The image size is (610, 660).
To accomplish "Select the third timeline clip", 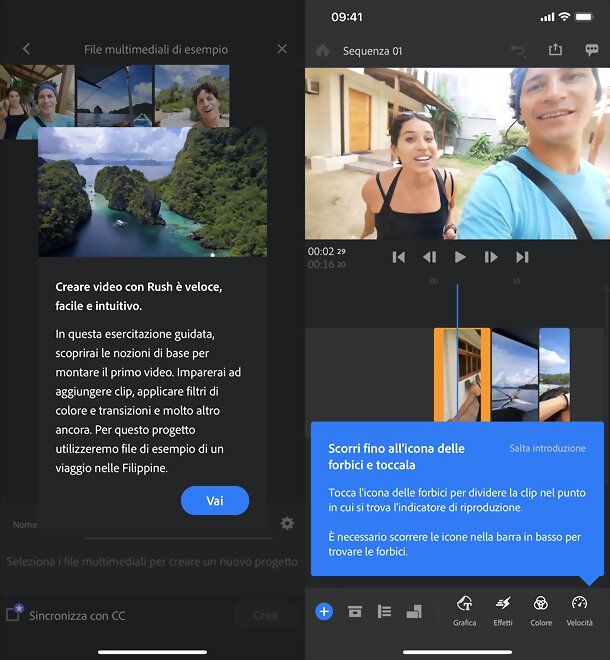I will 554,375.
